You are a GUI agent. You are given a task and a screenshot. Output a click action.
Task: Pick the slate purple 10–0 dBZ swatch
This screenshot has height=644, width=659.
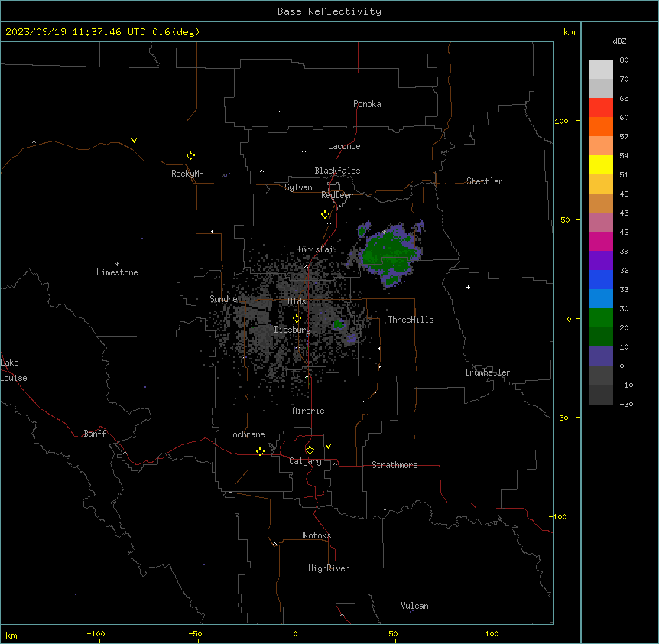coord(601,356)
